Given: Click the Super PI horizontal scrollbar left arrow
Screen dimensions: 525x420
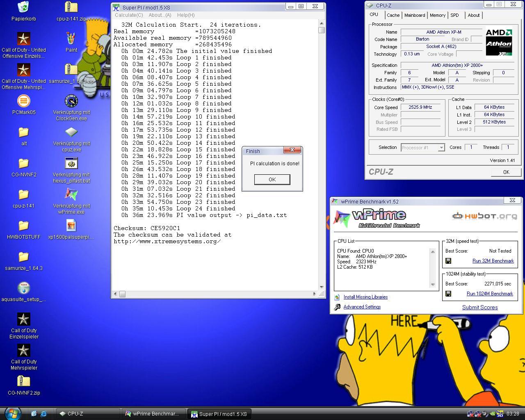Looking at the screenshot, I should pyautogui.click(x=115, y=294).
